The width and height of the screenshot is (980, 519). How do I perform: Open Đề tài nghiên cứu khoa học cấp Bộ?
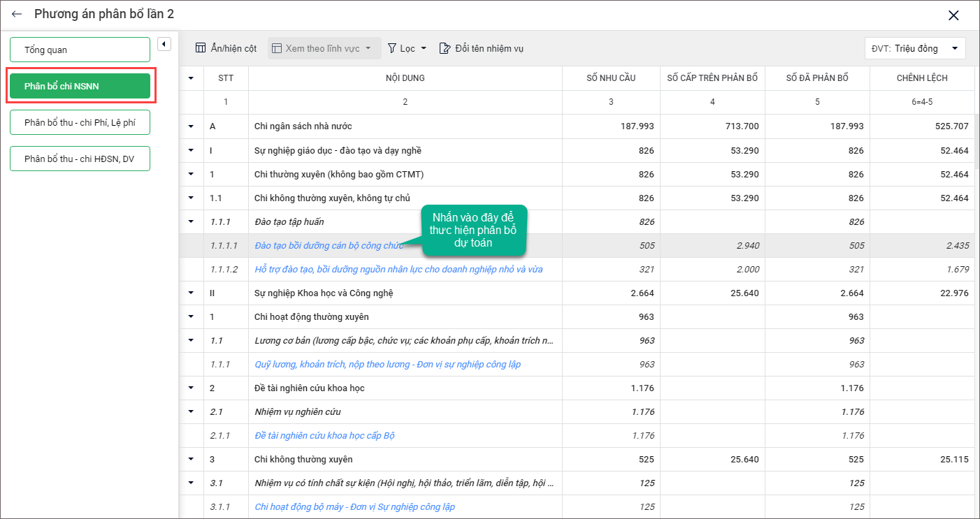324,436
